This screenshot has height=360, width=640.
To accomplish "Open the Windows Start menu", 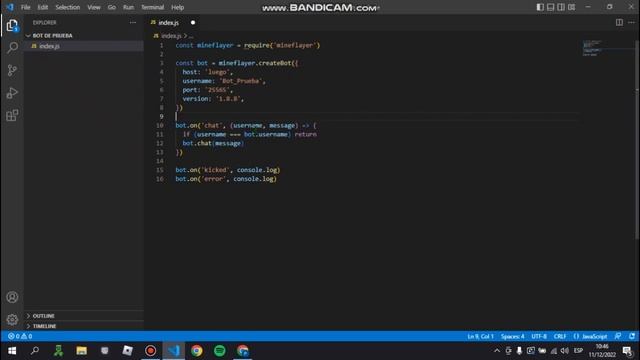I will tap(12, 351).
